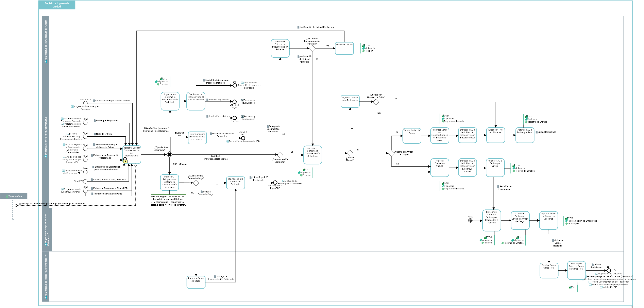Click the Nota de Entrega flow label

tap(104, 134)
